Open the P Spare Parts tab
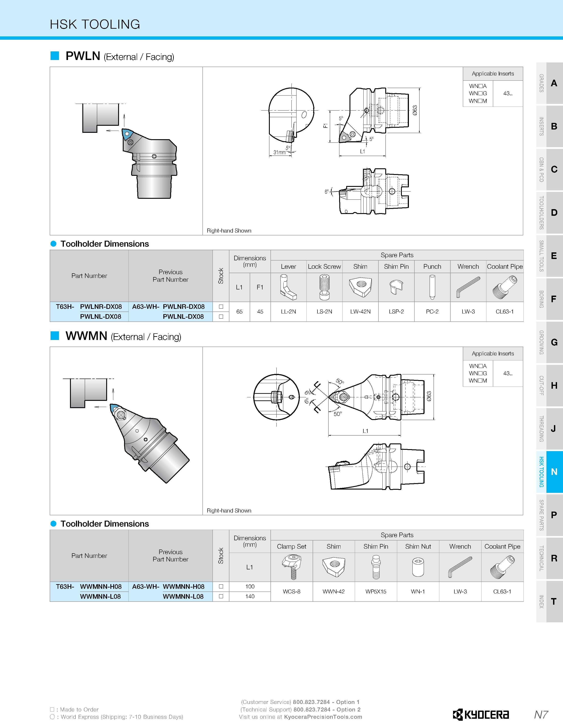Image resolution: width=563 pixels, height=728 pixels. click(x=549, y=515)
